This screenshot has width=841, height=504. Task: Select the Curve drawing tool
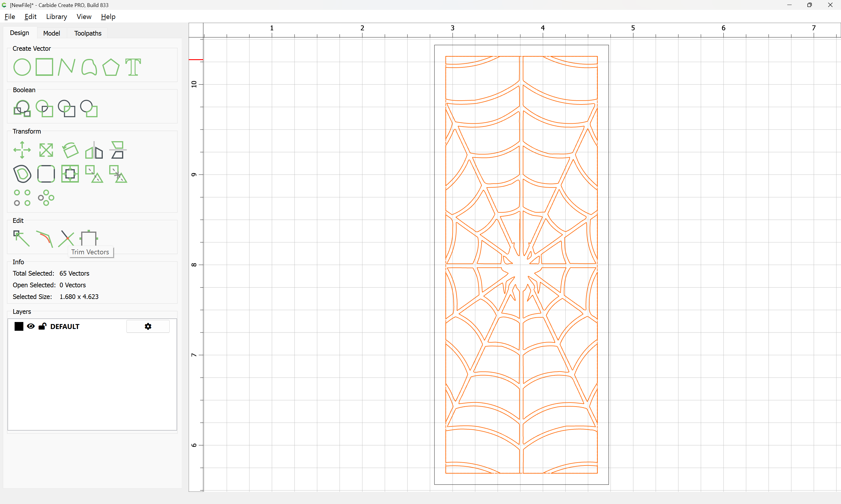click(x=89, y=67)
